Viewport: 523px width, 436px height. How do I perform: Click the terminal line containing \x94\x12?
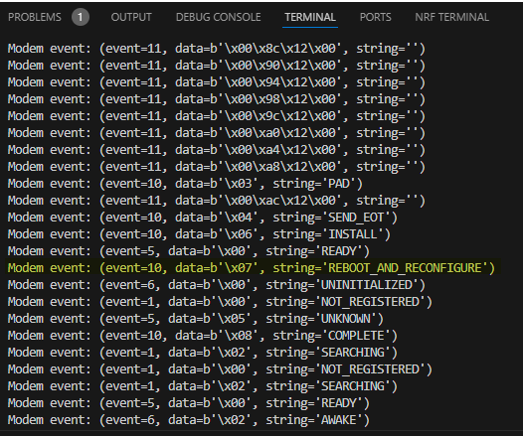tap(217, 82)
